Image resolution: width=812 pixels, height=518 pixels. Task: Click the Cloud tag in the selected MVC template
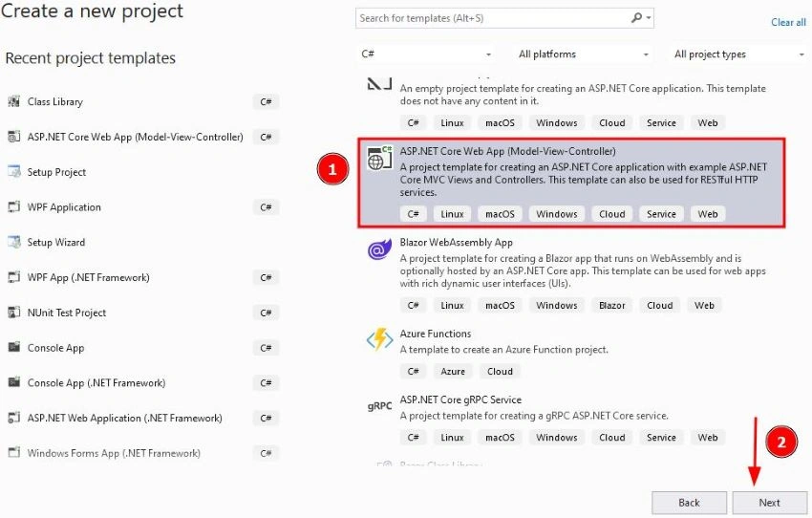[611, 214]
